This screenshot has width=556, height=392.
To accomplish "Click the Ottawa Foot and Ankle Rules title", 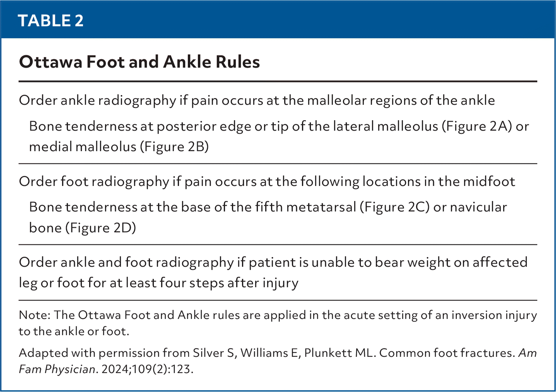I will click(139, 62).
